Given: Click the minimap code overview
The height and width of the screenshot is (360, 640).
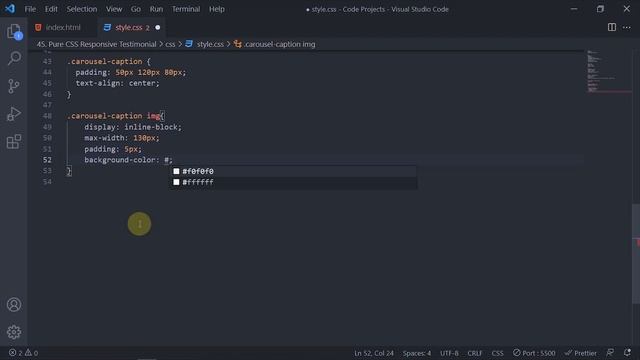Looking at the screenshot, I should [x=608, y=71].
